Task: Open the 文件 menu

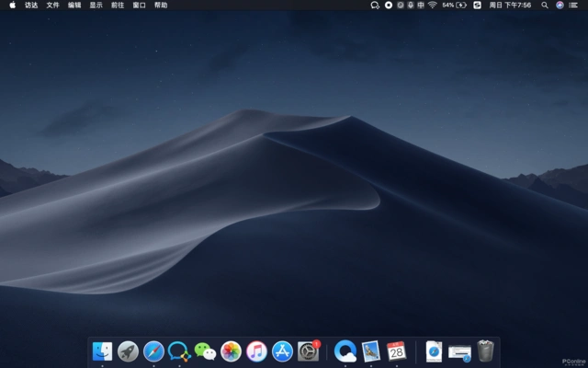Action: tap(53, 5)
